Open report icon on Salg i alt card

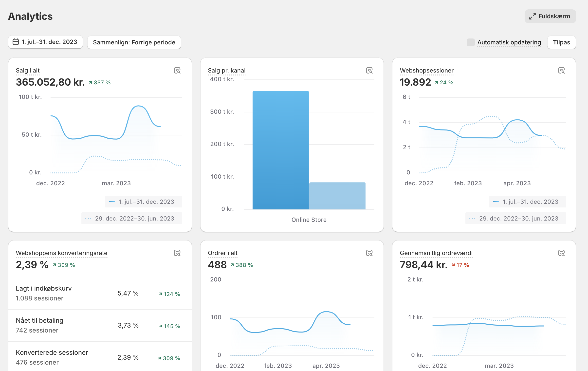[x=177, y=71]
